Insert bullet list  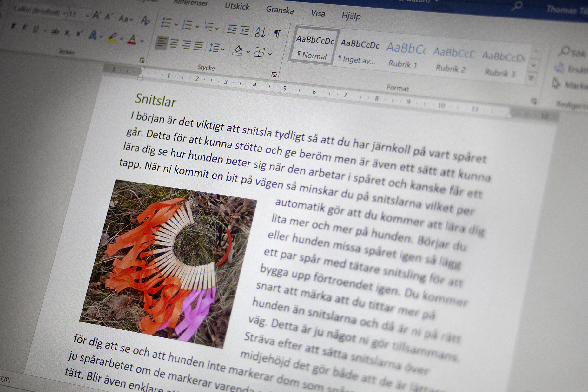pos(166,23)
